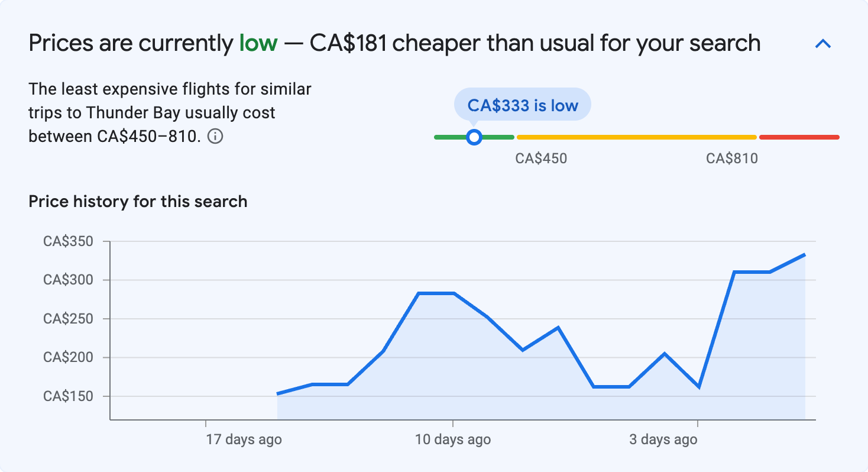Select the '17 days ago' axis label
The image size is (868, 472).
tap(244, 439)
